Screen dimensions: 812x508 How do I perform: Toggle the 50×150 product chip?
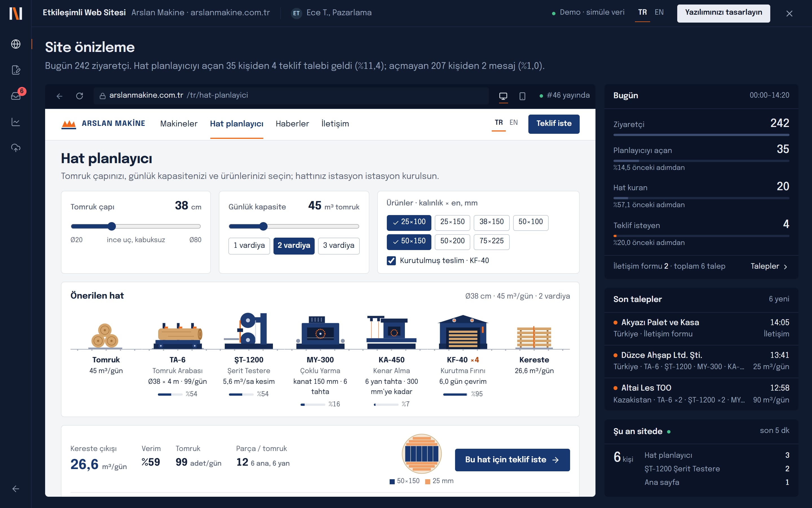[x=409, y=242]
